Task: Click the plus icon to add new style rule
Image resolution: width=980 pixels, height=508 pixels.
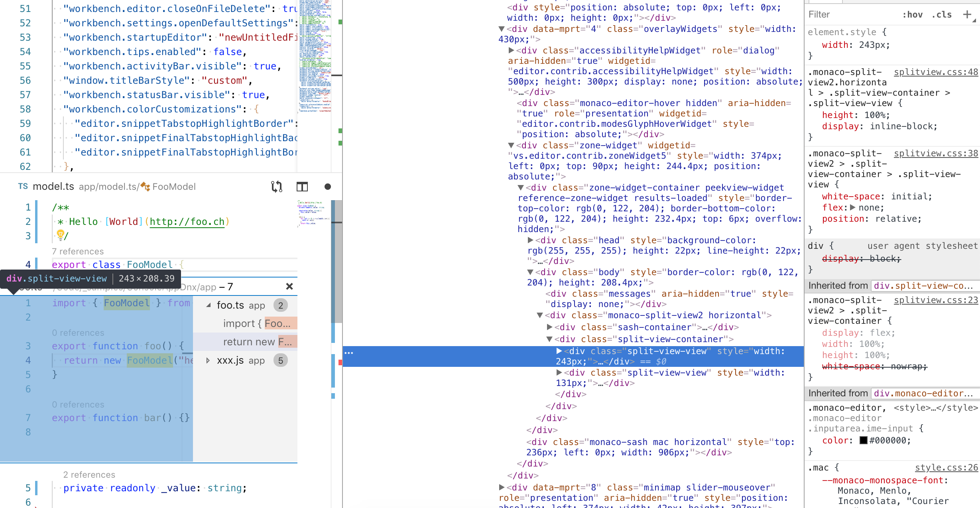Action: click(x=969, y=15)
